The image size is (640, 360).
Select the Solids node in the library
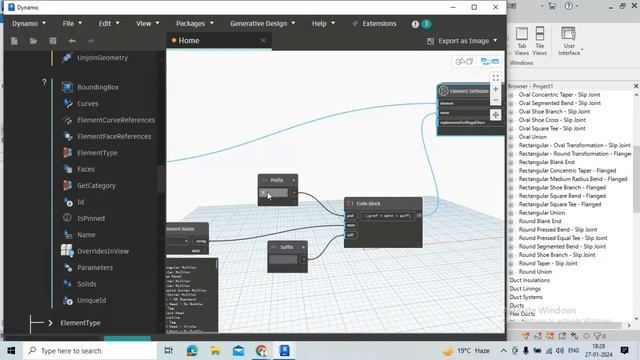point(87,284)
